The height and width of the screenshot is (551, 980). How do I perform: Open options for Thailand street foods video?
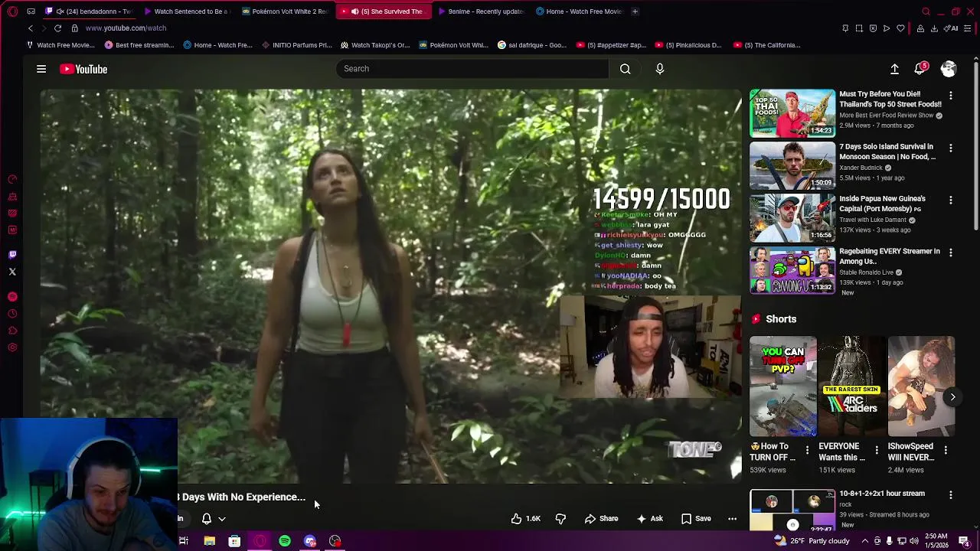[951, 96]
